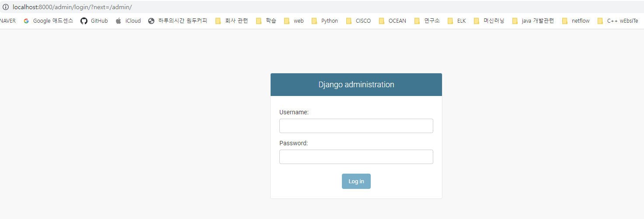
Task: Click the Django administration header
Action: [356, 85]
